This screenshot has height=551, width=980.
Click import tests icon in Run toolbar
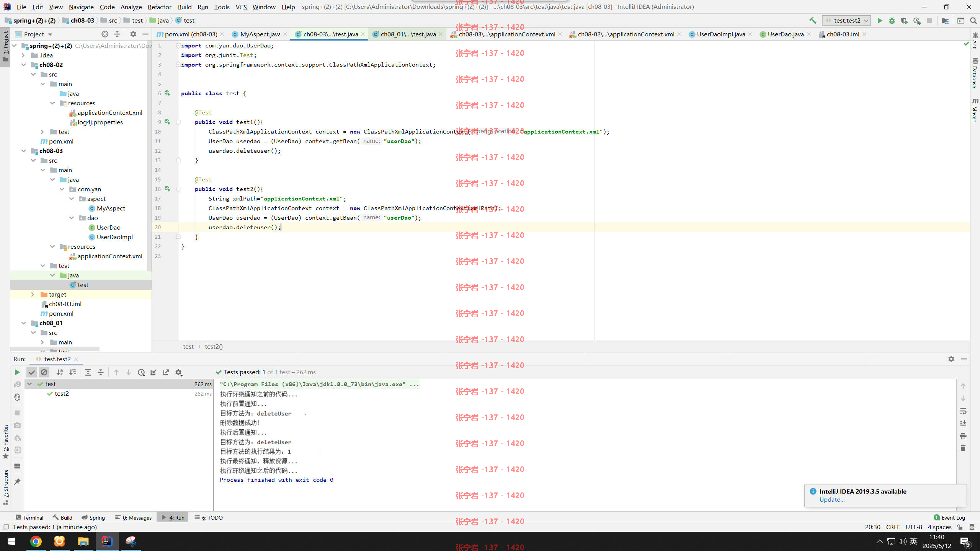(x=154, y=372)
